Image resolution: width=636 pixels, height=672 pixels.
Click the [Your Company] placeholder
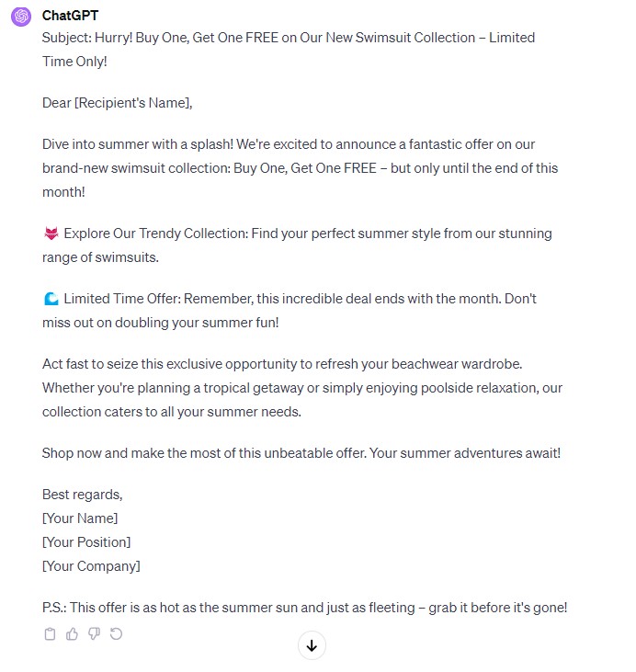tap(91, 566)
